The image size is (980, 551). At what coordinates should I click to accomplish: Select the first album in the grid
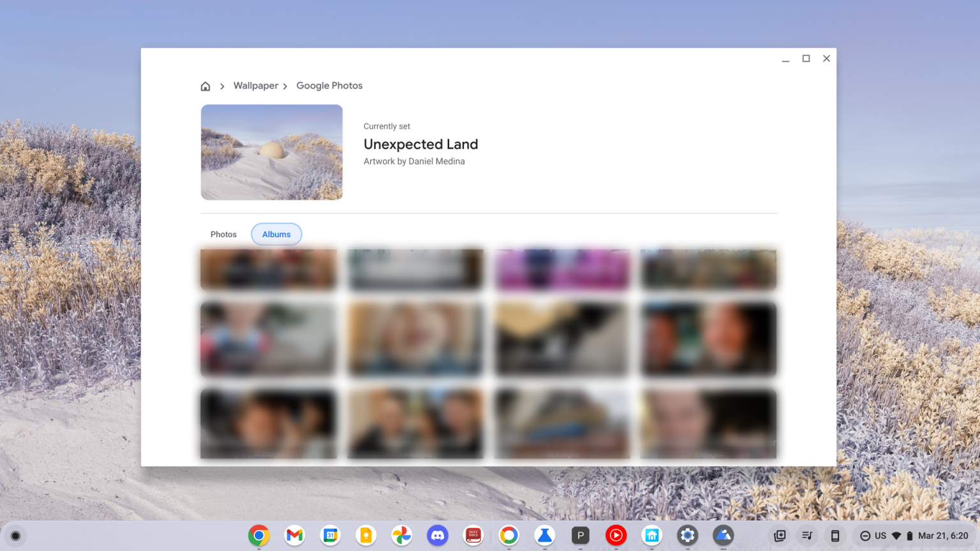268,268
